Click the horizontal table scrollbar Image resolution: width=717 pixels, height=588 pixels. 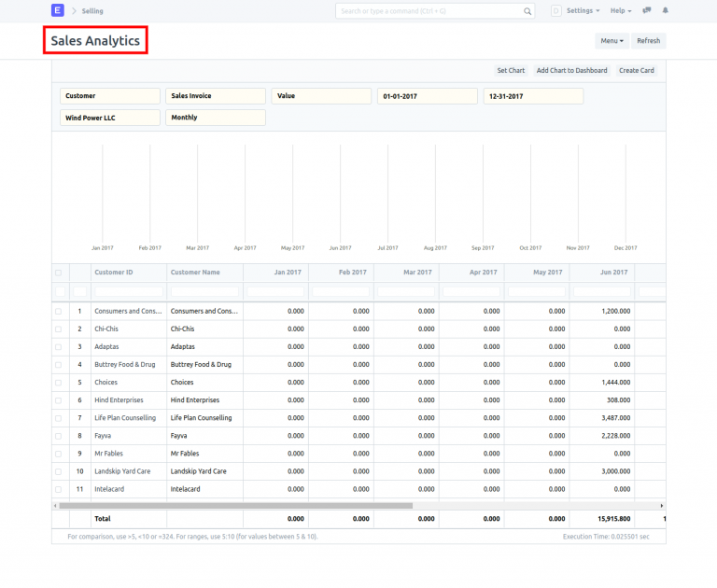[233, 506]
